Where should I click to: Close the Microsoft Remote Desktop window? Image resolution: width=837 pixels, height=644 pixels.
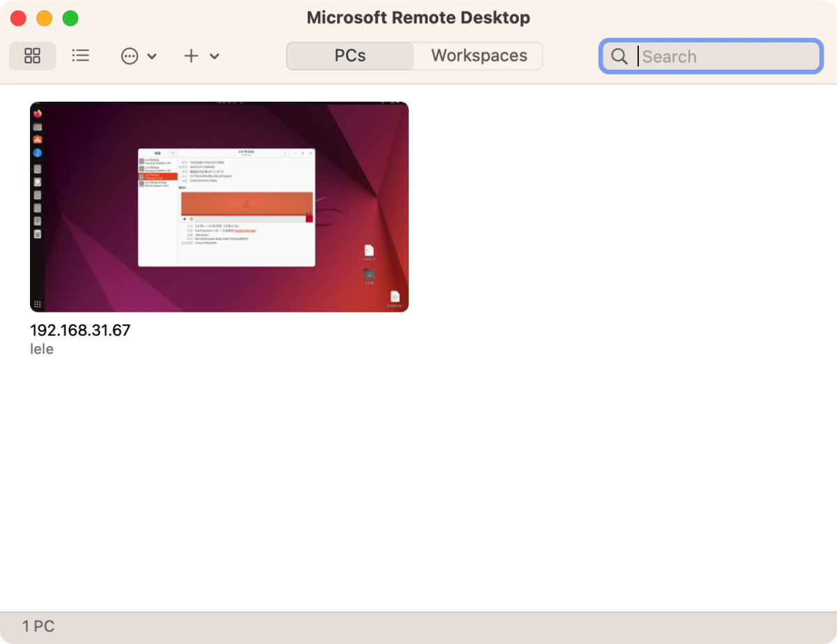click(18, 18)
